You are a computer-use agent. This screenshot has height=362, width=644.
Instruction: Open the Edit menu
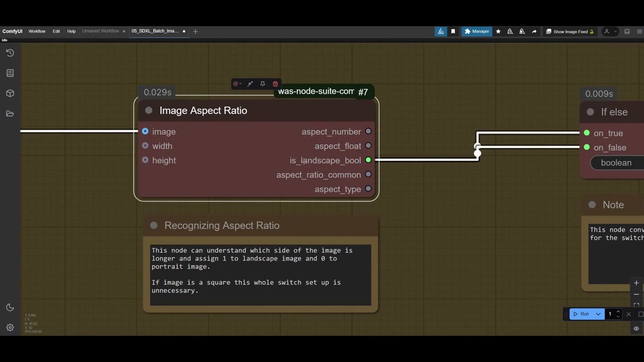(x=56, y=31)
